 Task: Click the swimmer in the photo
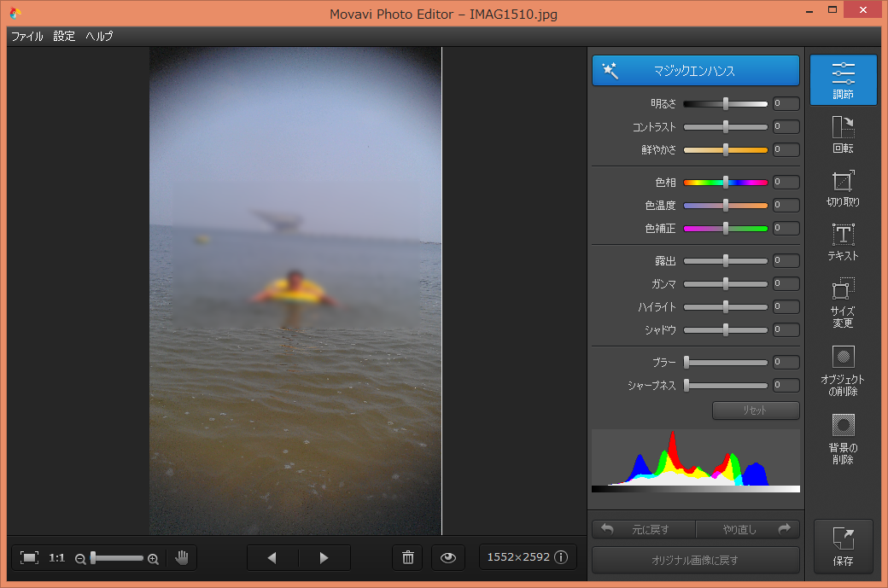pos(294,288)
